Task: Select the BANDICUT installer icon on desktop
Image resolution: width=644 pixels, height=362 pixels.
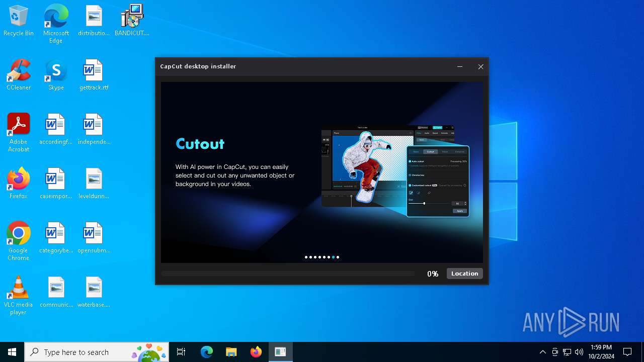Action: tap(132, 21)
